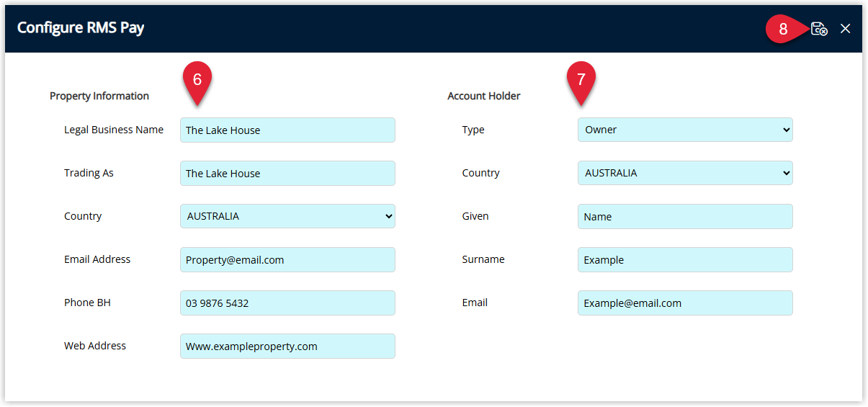Click the Web Address label
Viewport: 868px width, 407px height.
(x=95, y=346)
